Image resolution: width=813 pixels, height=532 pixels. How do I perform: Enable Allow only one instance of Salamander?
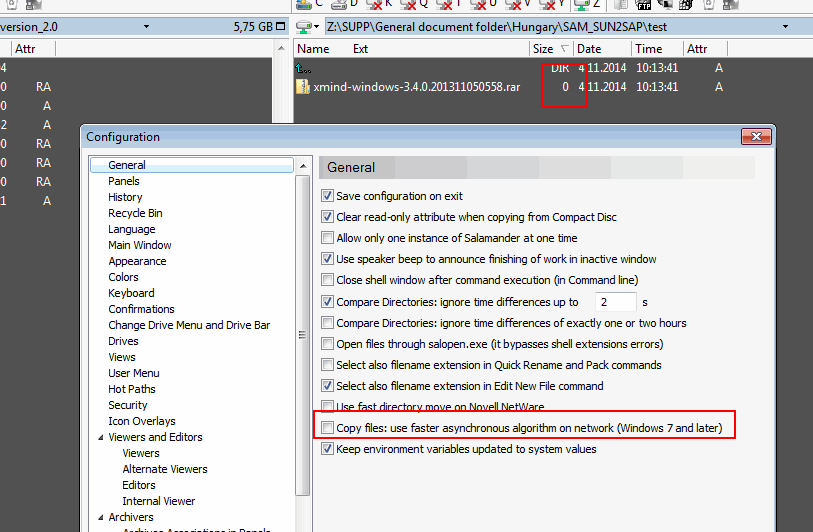click(327, 238)
